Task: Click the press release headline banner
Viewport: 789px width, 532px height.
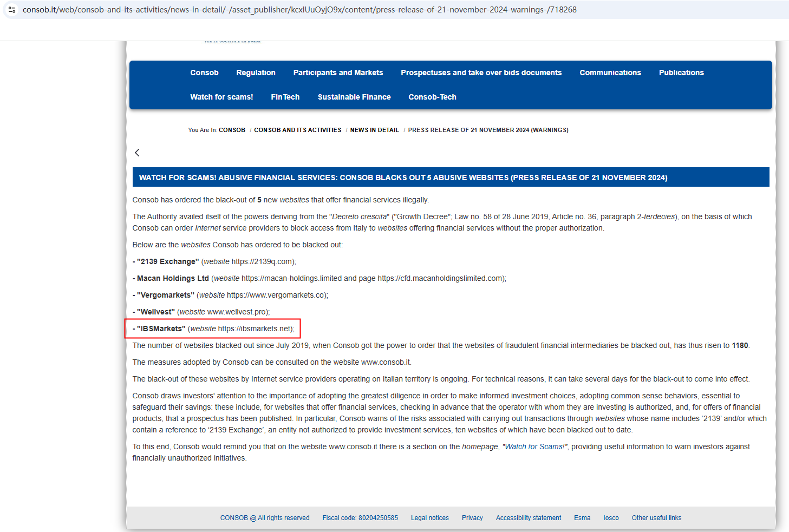Action: tap(451, 178)
